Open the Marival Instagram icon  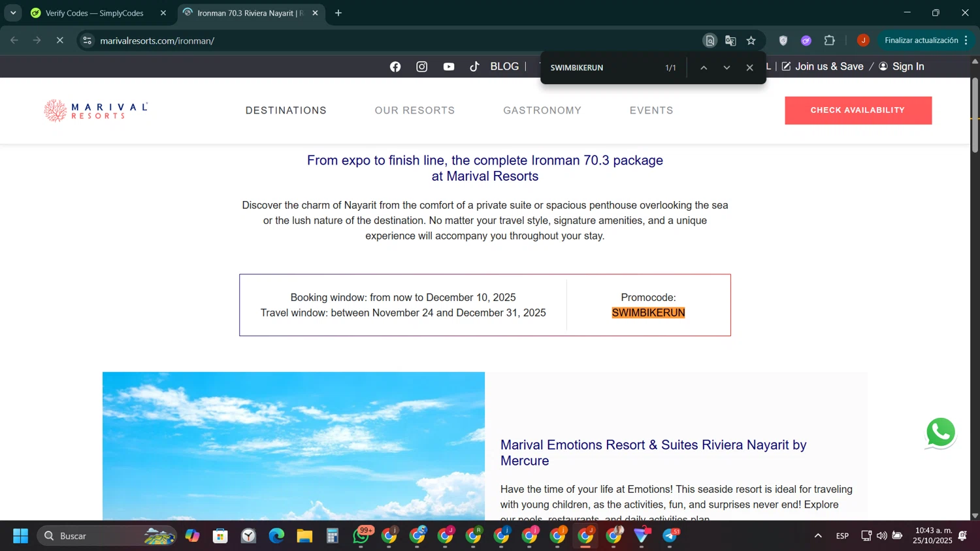point(422,67)
